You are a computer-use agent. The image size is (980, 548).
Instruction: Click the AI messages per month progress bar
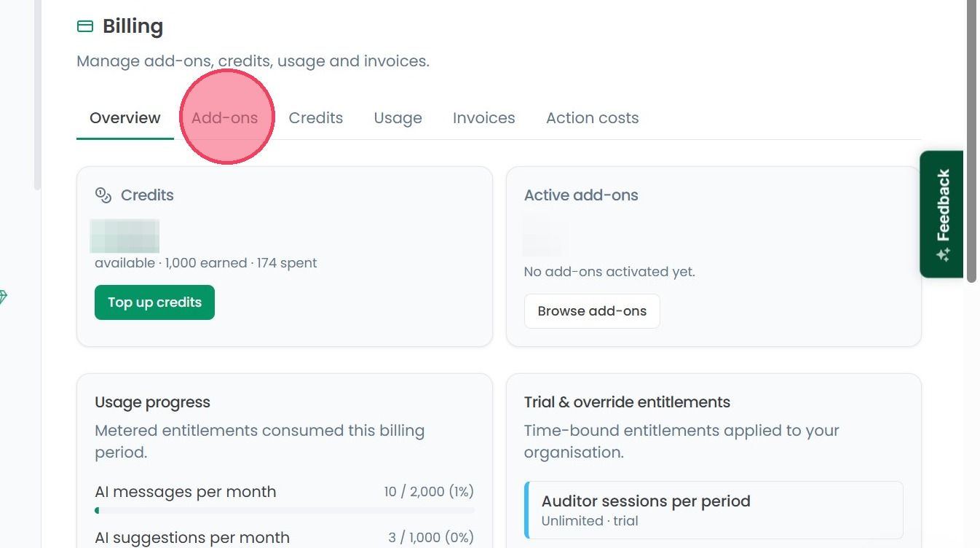point(285,511)
